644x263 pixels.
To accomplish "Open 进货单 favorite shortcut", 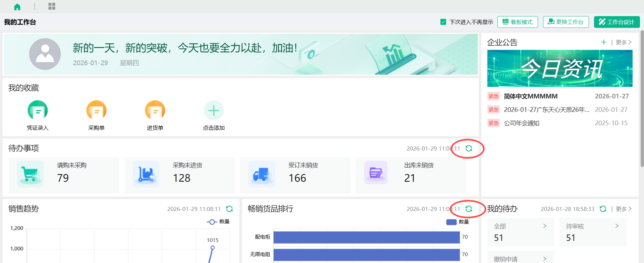I will [x=155, y=111].
